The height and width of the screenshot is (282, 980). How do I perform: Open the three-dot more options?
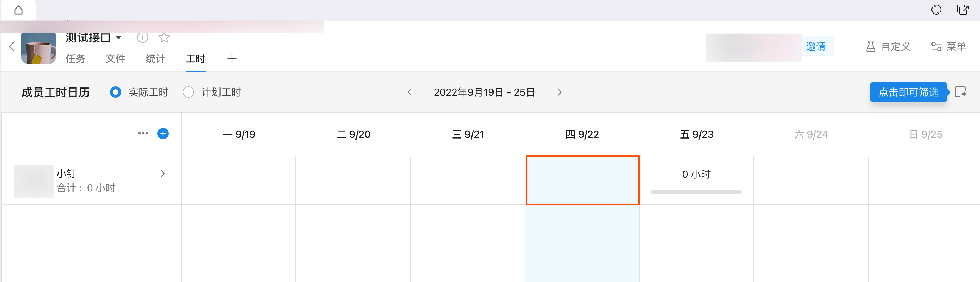[x=143, y=134]
